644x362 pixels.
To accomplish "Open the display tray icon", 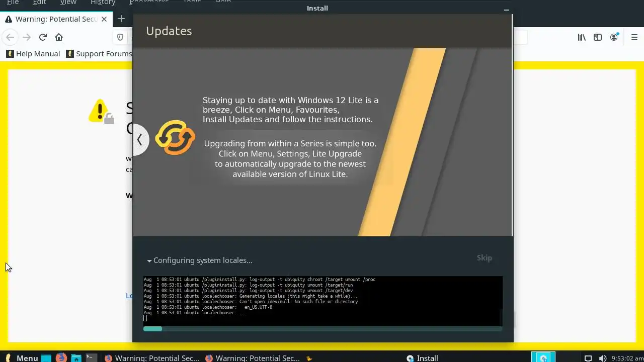I will pos(588,358).
